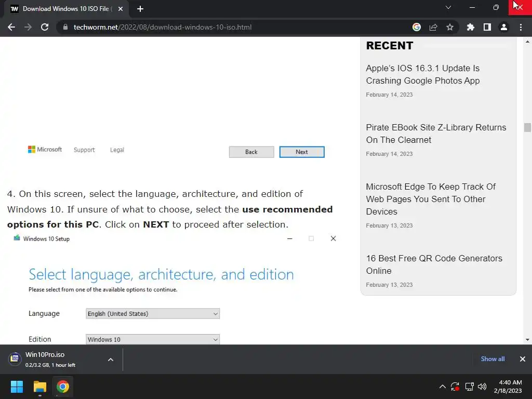Open Apple's iOS 16.3.1 Update article
The height and width of the screenshot is (399, 532).
(x=423, y=74)
